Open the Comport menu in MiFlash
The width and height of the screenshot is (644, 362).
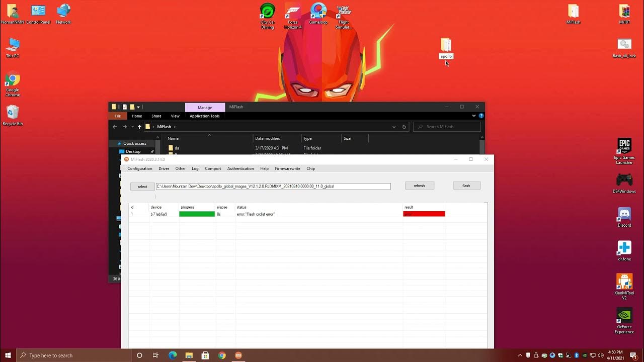[213, 168]
